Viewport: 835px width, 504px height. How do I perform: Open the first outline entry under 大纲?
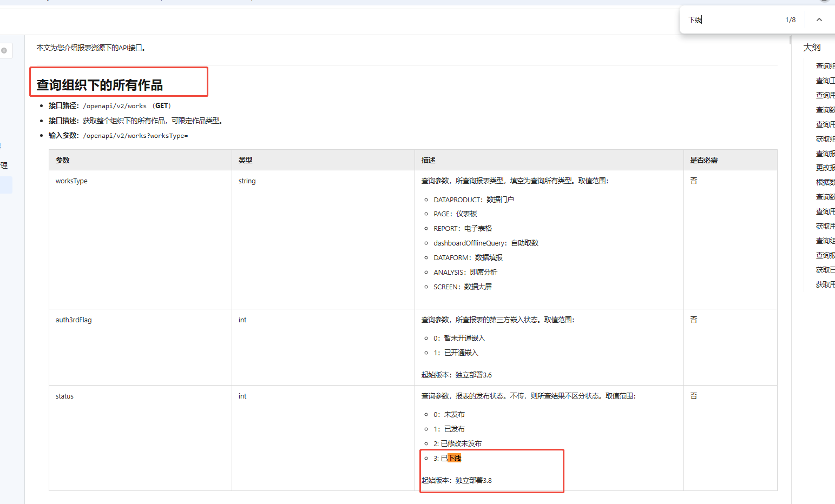coord(825,66)
